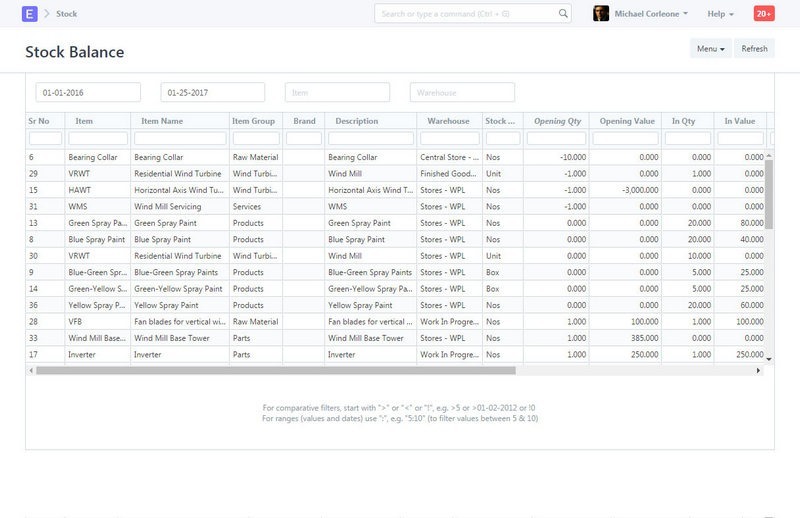Focus the from-date field 01-01-2016
The width and height of the screenshot is (800, 518).
(88, 92)
